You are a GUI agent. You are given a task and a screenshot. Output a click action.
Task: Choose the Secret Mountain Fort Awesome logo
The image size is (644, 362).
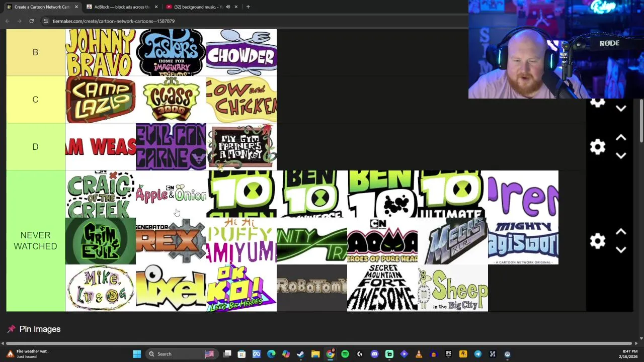pos(382,288)
